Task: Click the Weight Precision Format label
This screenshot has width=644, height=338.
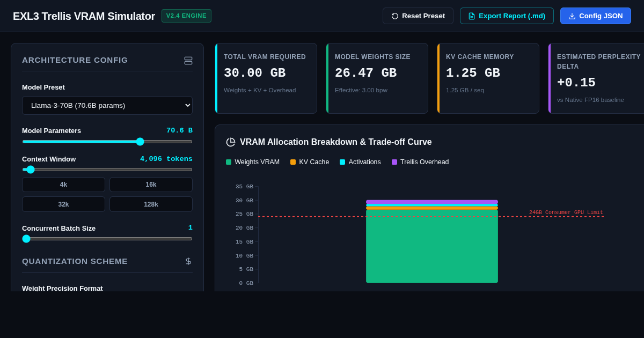Action: coord(62,288)
